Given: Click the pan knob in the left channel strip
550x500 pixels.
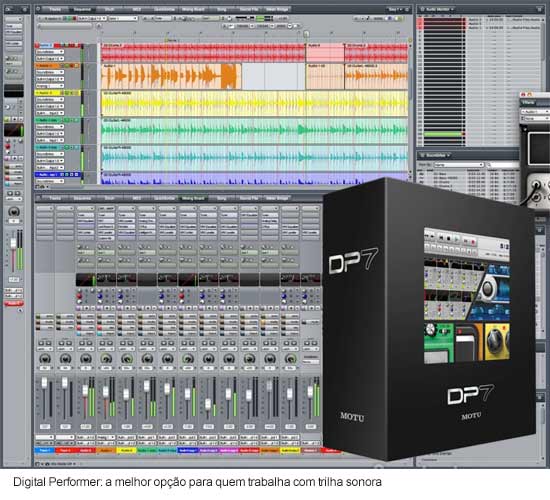Looking at the screenshot, I should pyautogui.click(x=14, y=212).
